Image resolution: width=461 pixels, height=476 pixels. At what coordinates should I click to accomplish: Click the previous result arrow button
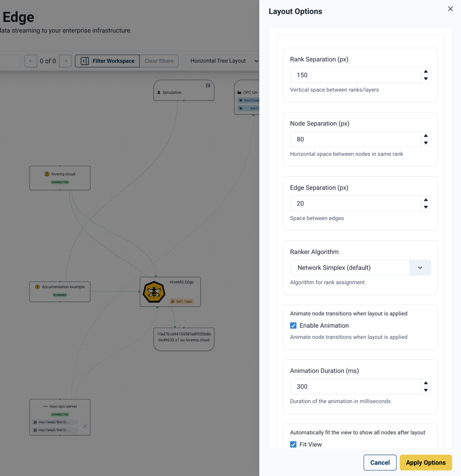tap(31, 61)
